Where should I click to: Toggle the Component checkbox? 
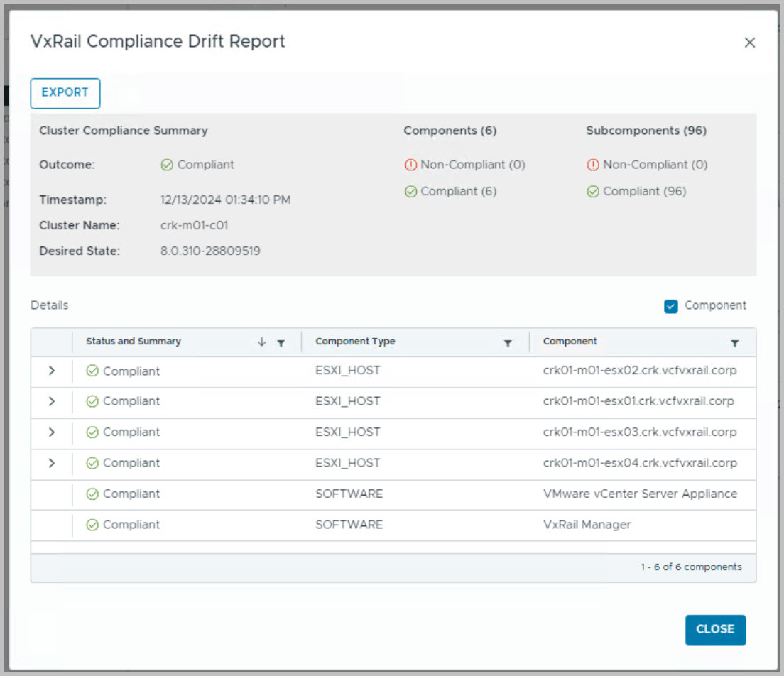pos(671,306)
